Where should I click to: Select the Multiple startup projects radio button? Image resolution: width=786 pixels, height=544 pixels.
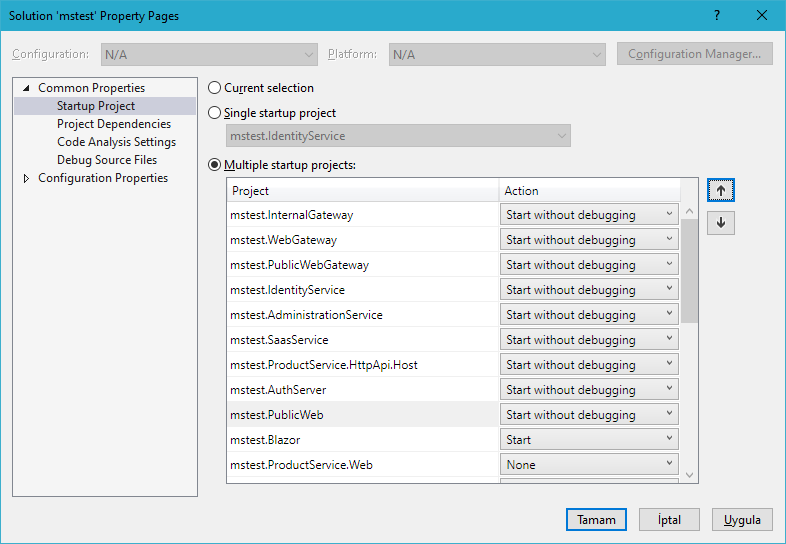214,165
